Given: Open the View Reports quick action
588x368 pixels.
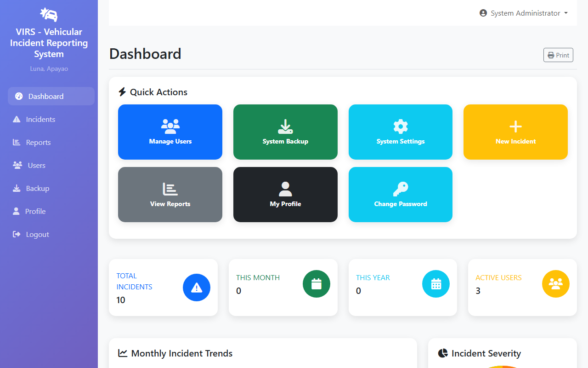Looking at the screenshot, I should tap(170, 195).
